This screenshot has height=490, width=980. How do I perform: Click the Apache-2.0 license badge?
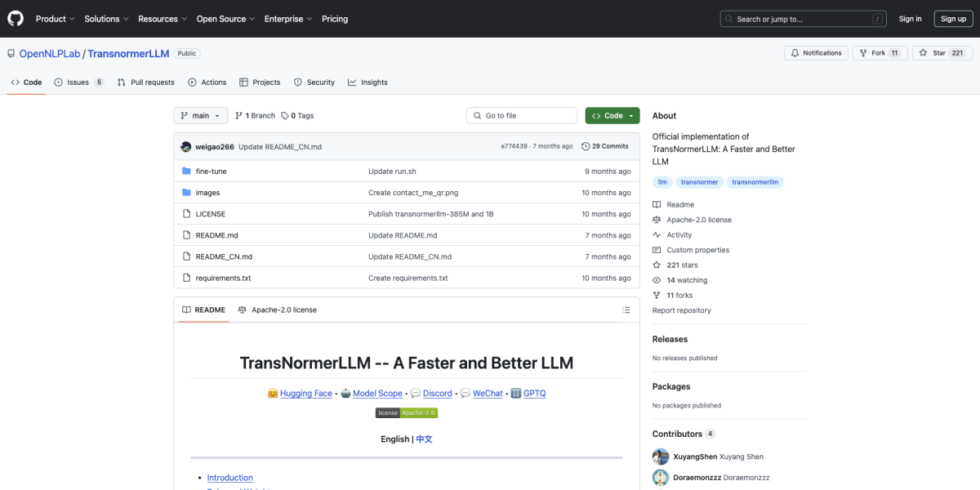407,413
